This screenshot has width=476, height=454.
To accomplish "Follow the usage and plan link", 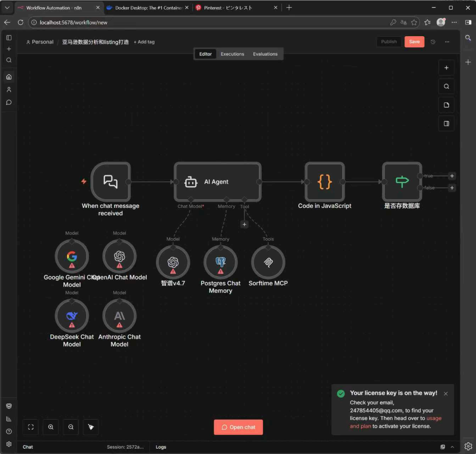I will coord(434,418).
